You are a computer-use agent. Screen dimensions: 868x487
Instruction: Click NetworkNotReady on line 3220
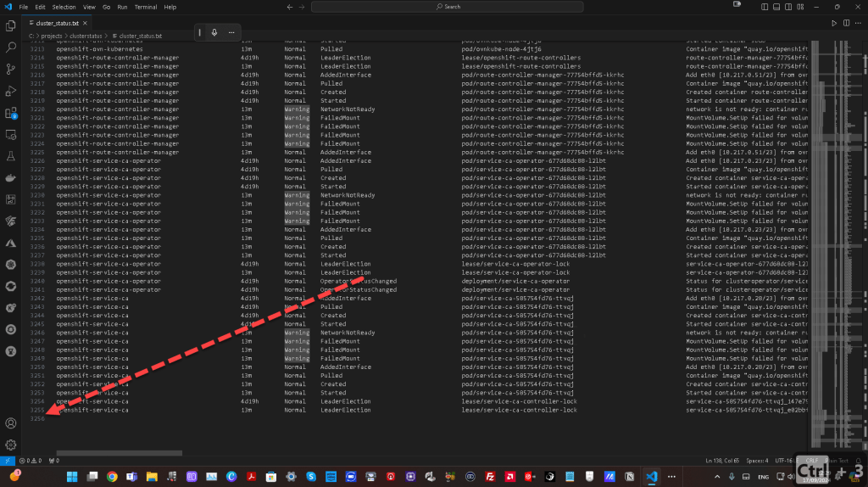[348, 109]
